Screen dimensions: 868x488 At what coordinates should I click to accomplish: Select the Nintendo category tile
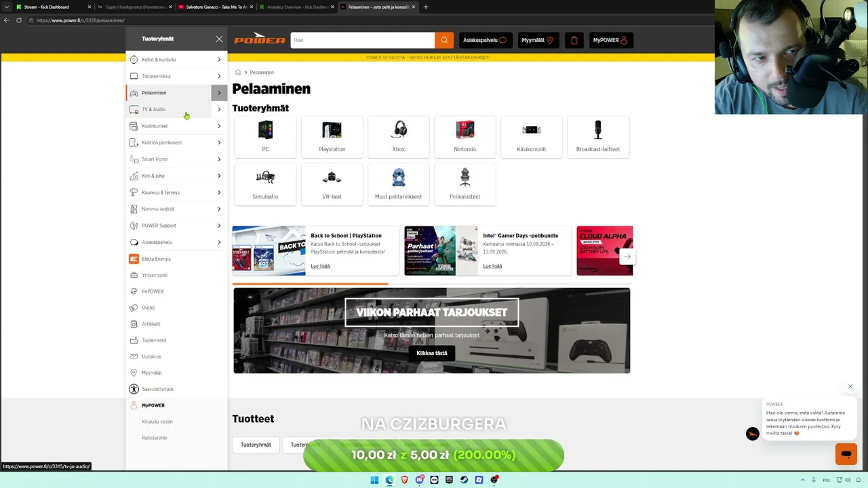tap(465, 137)
